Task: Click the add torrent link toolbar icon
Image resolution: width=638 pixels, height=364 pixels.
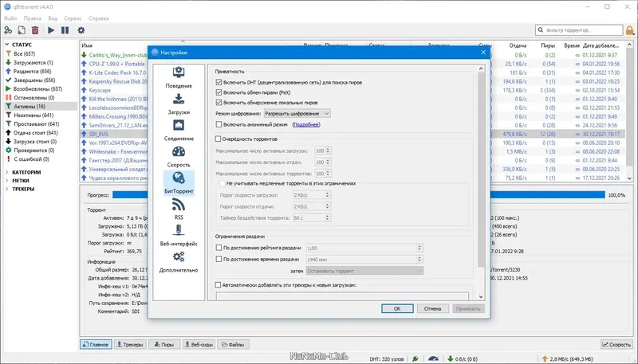Action: click(x=8, y=30)
